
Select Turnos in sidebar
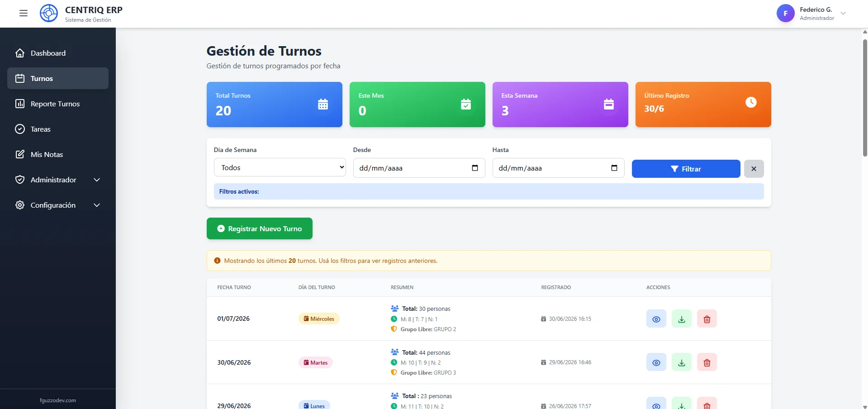pos(58,78)
